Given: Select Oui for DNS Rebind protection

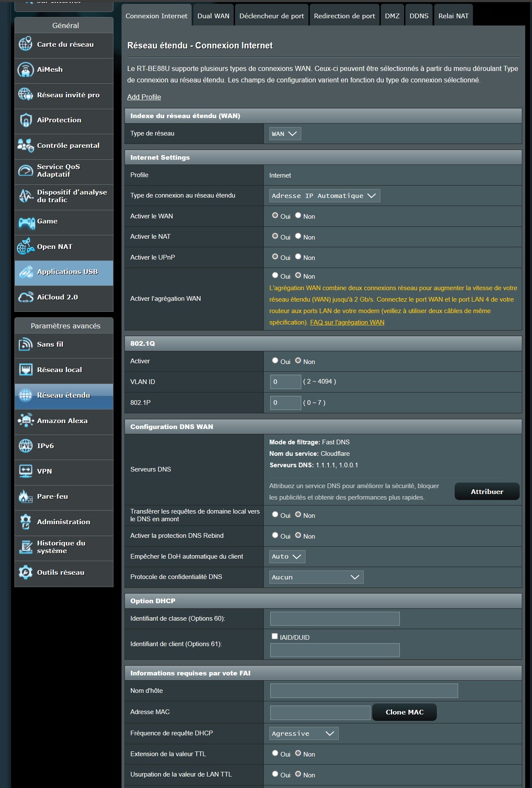Looking at the screenshot, I should coord(275,535).
